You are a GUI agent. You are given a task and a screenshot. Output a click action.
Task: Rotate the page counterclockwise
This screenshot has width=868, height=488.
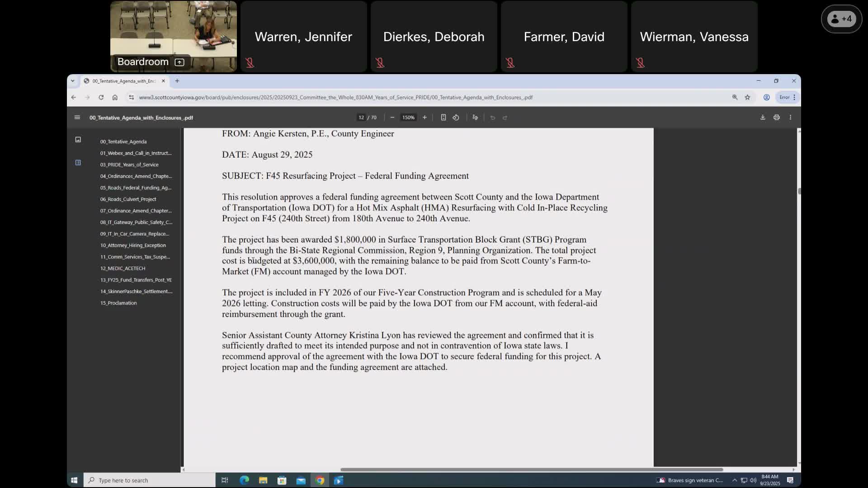pyautogui.click(x=456, y=117)
